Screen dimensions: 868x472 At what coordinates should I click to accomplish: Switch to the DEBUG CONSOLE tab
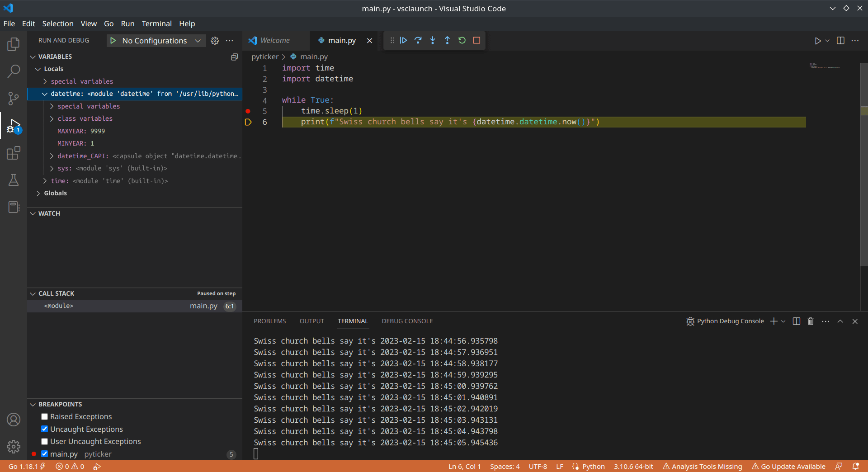(407, 321)
